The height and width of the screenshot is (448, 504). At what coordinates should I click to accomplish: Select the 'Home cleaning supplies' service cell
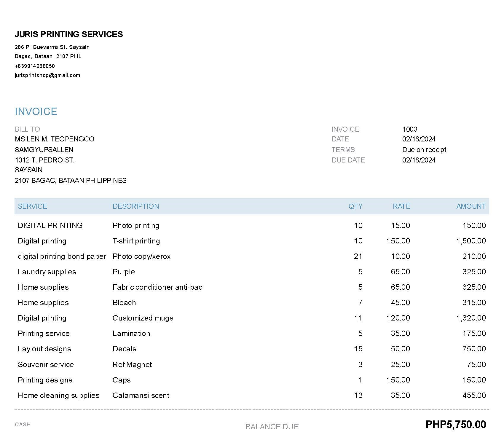(x=59, y=396)
